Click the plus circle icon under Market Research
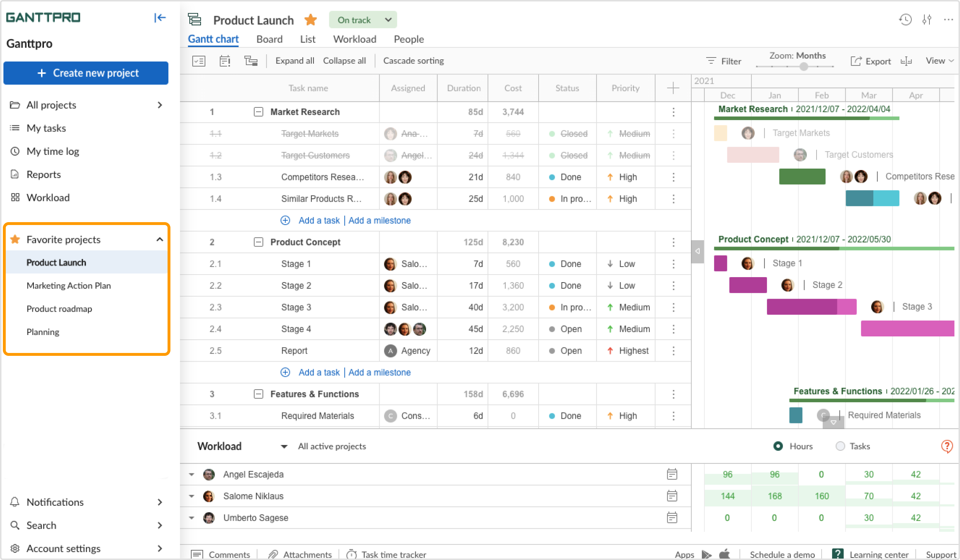Screen dimensions: 960x560 pyautogui.click(x=285, y=221)
